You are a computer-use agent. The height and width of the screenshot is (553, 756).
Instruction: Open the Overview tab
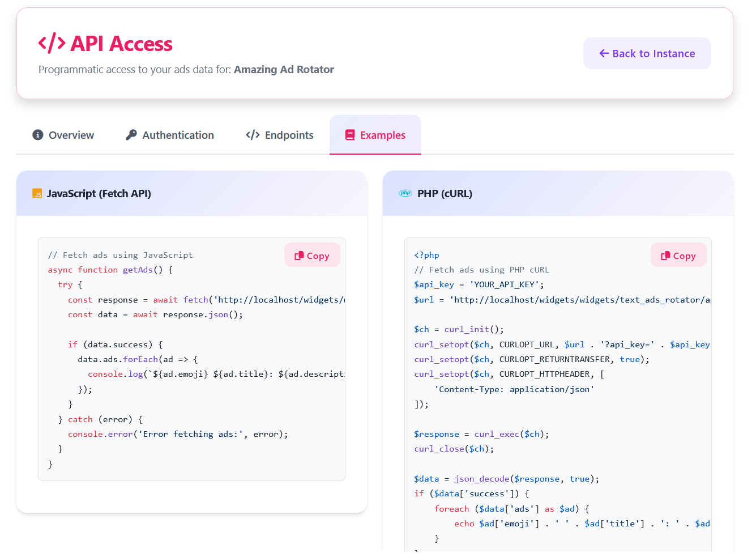(x=63, y=135)
